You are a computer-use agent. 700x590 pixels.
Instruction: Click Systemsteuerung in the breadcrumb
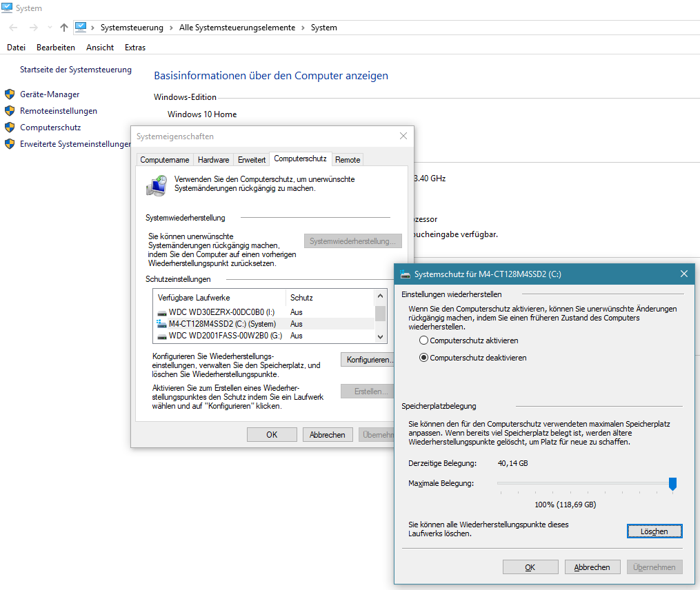[132, 28]
